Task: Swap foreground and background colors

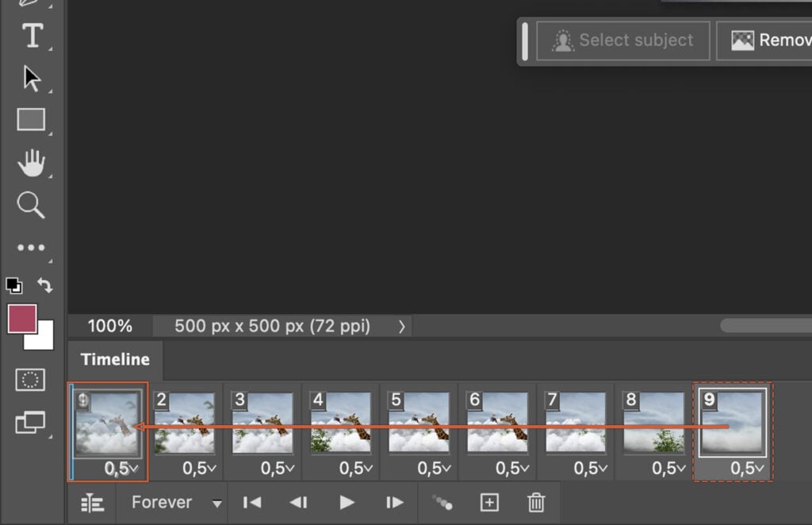Action: click(x=45, y=285)
